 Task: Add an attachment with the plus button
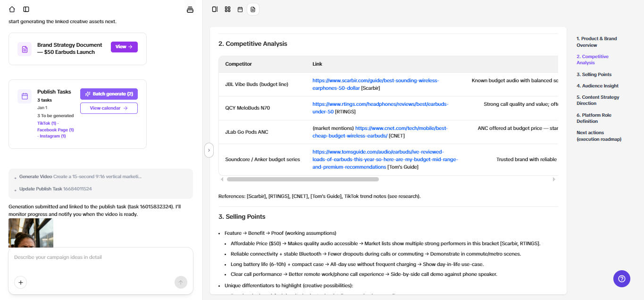tap(20, 282)
